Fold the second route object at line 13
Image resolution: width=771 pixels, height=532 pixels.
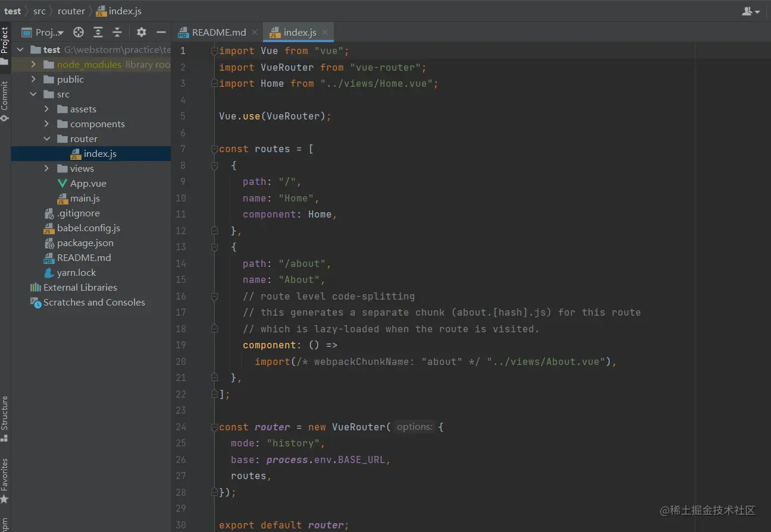pyautogui.click(x=215, y=247)
